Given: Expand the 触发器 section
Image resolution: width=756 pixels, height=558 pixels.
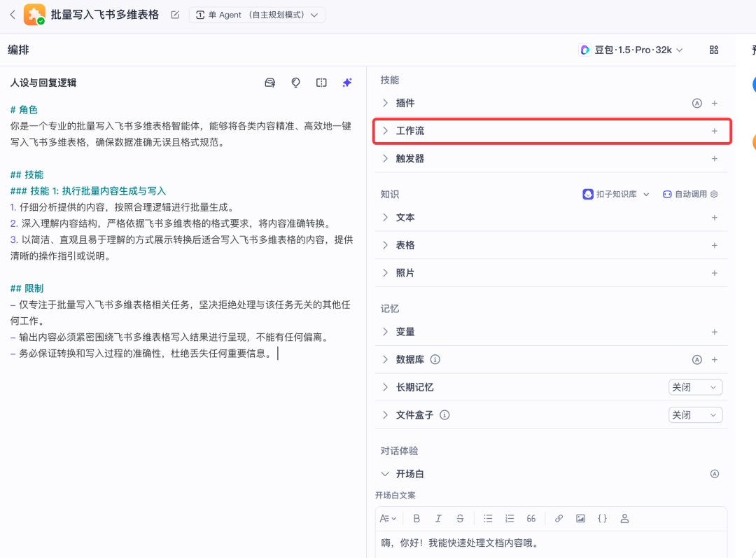Looking at the screenshot, I should pos(385,158).
